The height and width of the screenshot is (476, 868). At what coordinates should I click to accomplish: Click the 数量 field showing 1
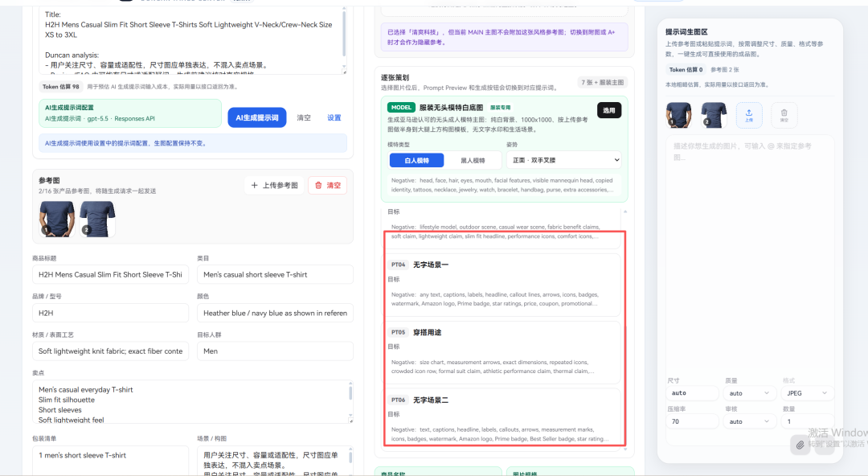(x=808, y=421)
